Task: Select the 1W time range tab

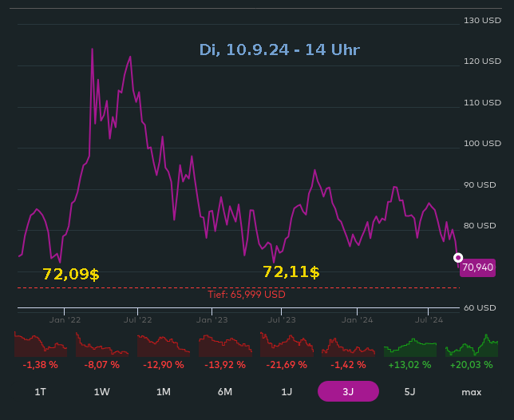Action: coord(102,392)
